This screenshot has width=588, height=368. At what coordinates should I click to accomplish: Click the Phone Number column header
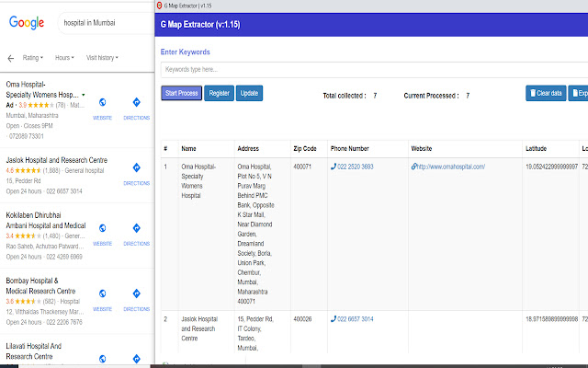click(349, 149)
